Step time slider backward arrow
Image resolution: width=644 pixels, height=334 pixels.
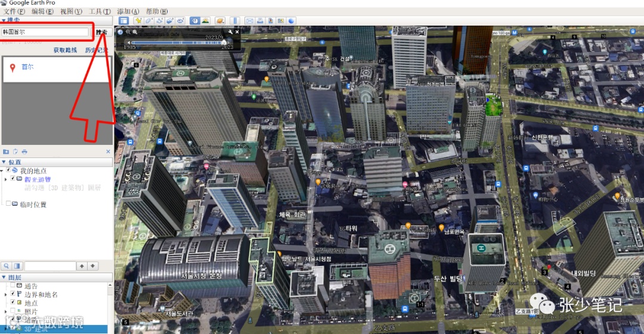click(x=129, y=42)
